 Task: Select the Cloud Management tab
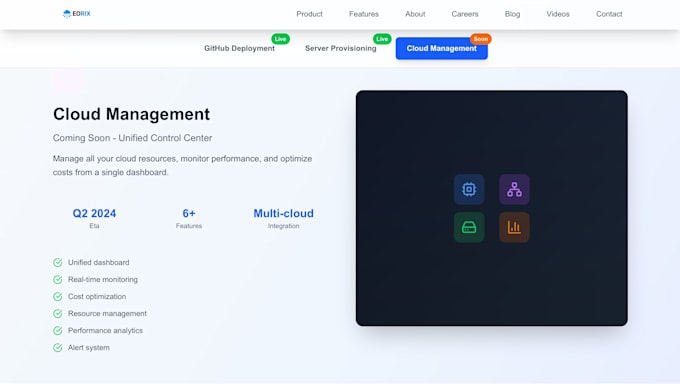coord(441,48)
